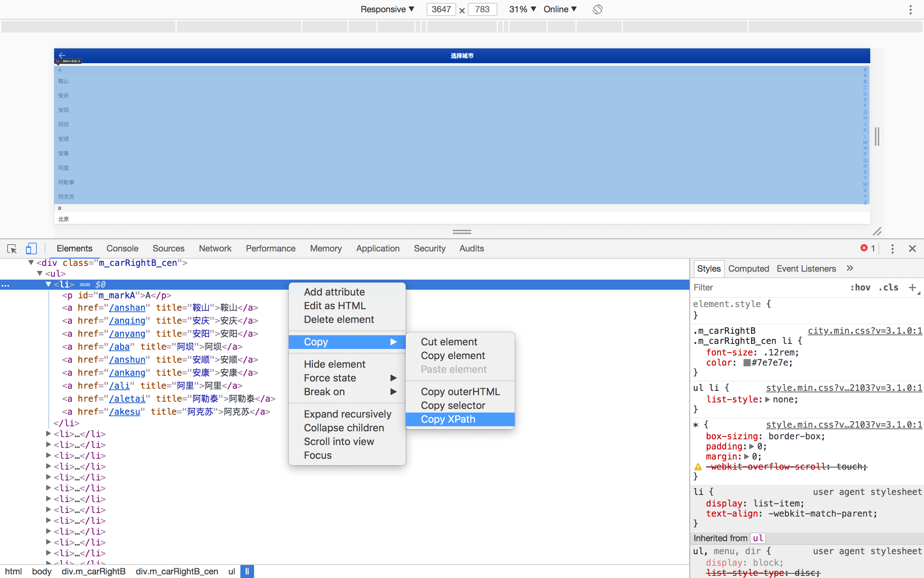Choose Copy selector in submenu
Image resolution: width=924 pixels, height=578 pixels.
tap(460, 406)
